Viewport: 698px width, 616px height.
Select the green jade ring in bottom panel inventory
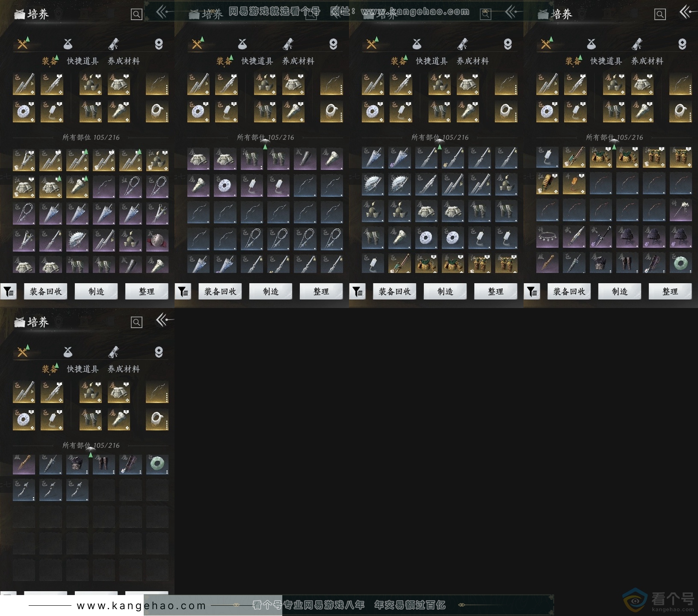(157, 464)
